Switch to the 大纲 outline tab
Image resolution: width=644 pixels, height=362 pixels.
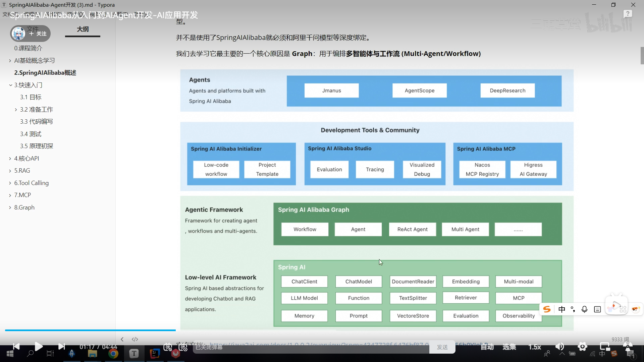pyautogui.click(x=83, y=29)
